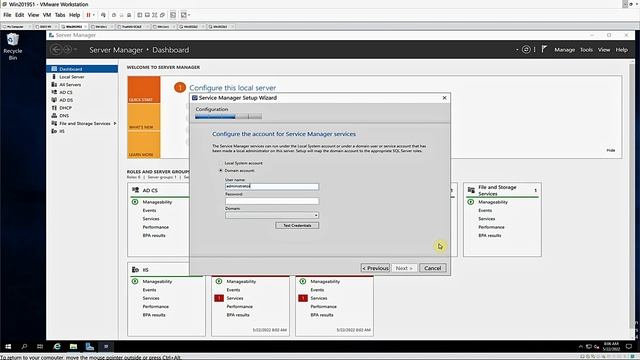Open the VMware Tabs menu
This screenshot has width=640, height=360.
(60, 15)
